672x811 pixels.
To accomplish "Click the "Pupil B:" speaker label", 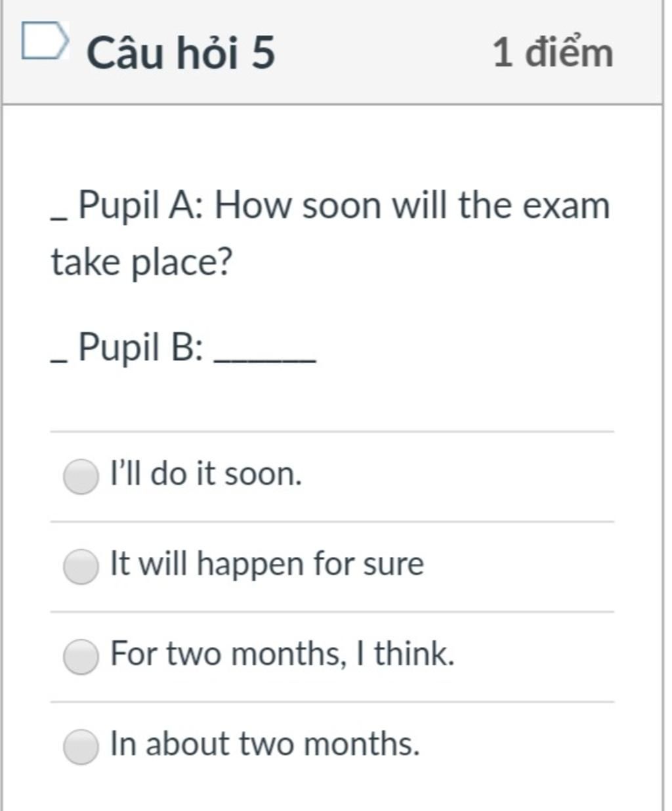I will tap(140, 347).
